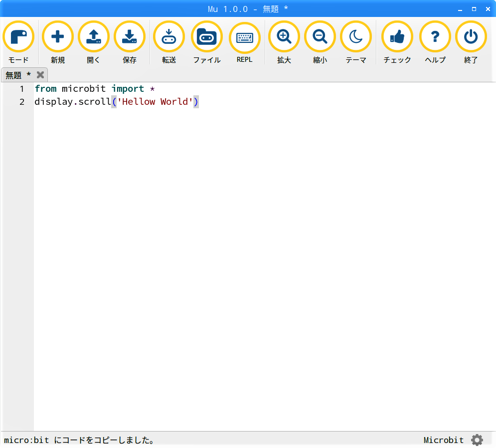Click the Microbit mode label in status bar

click(444, 440)
